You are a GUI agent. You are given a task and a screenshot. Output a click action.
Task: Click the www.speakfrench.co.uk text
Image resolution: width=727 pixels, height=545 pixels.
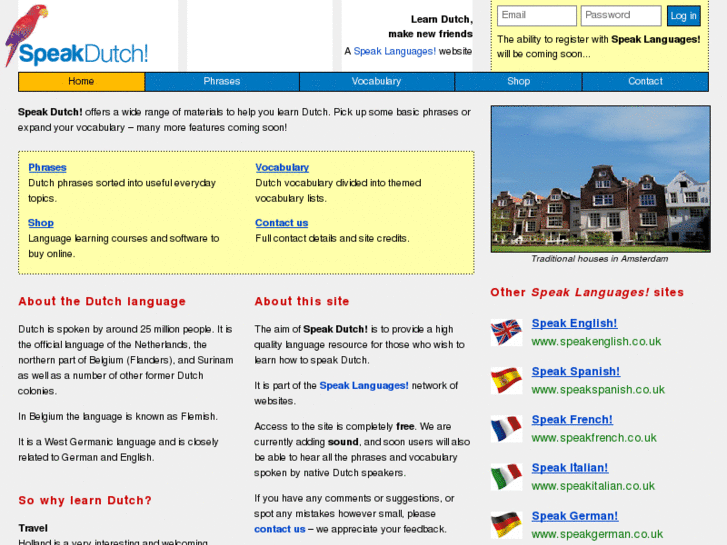point(594,438)
